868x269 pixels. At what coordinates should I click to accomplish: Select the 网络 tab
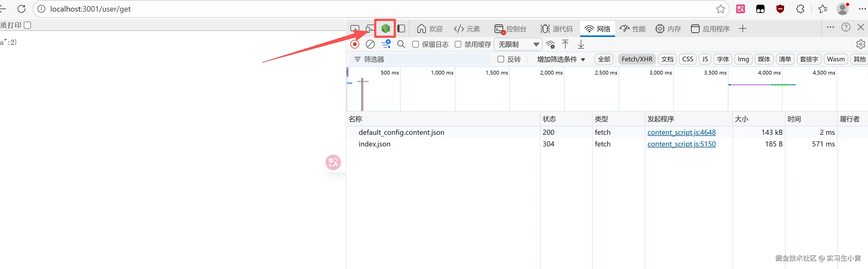click(x=597, y=29)
